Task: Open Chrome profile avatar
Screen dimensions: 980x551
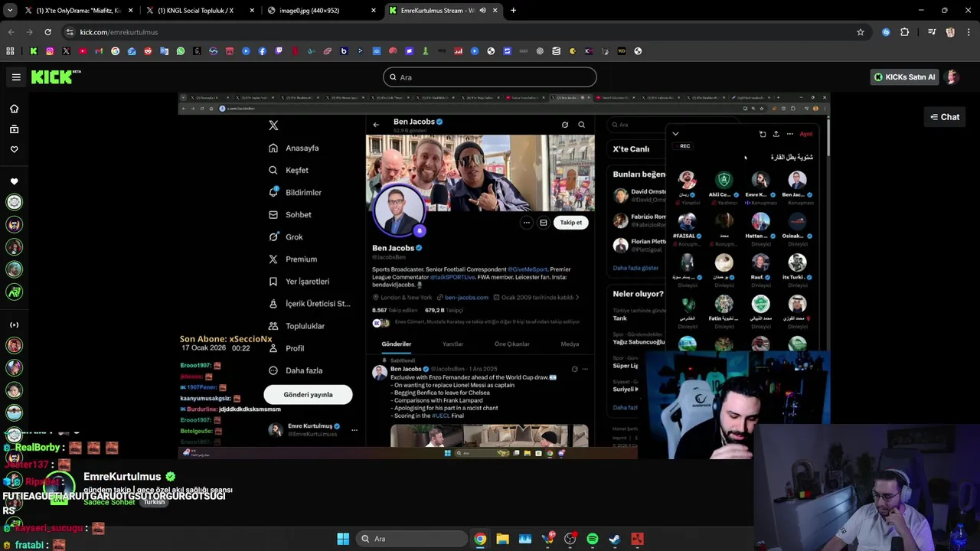Action: (950, 32)
